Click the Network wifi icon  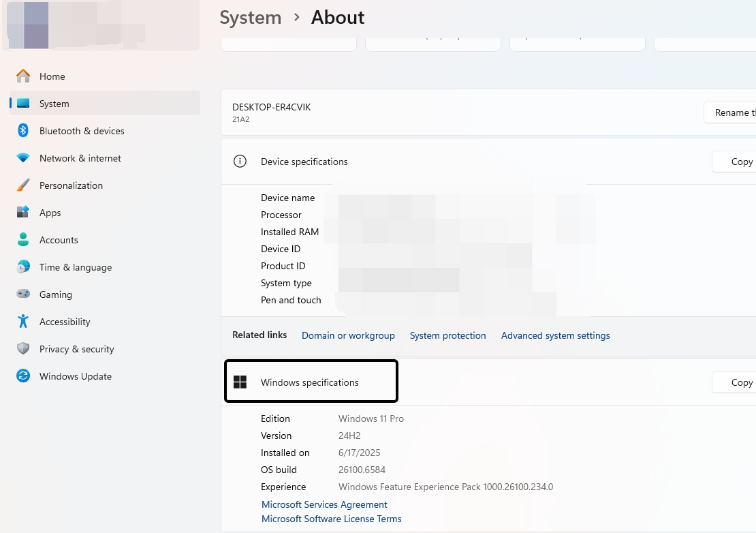22,158
